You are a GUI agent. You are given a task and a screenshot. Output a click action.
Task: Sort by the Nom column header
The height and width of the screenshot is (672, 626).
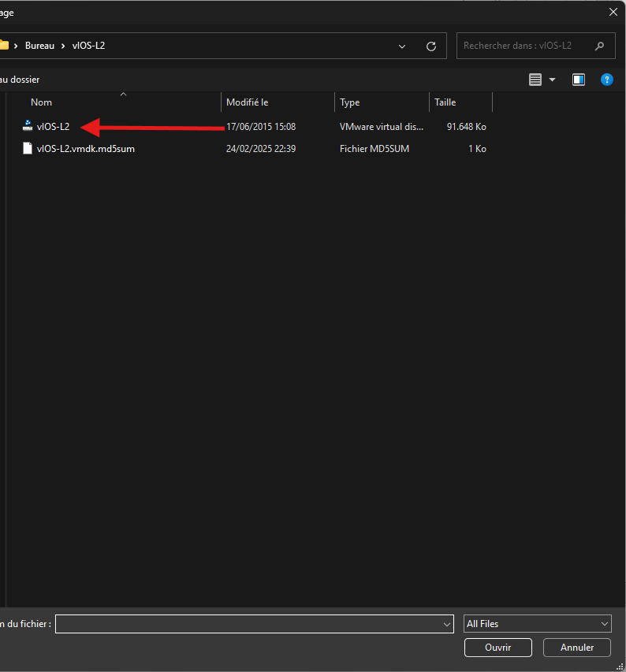coord(41,102)
